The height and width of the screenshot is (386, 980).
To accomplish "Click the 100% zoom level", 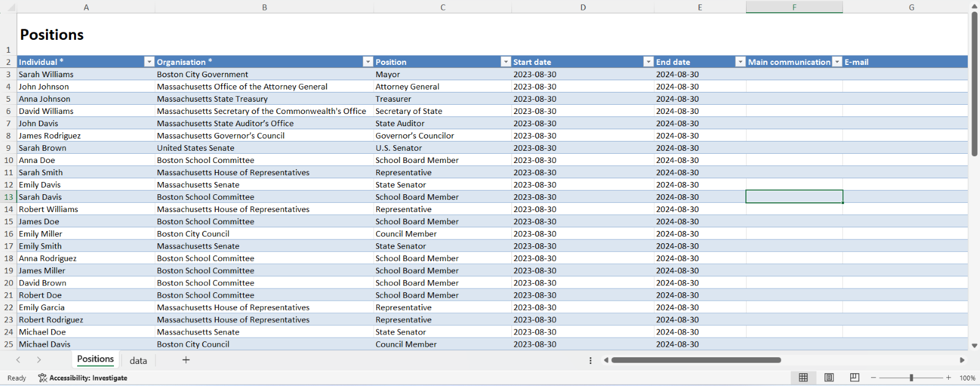I will (967, 378).
